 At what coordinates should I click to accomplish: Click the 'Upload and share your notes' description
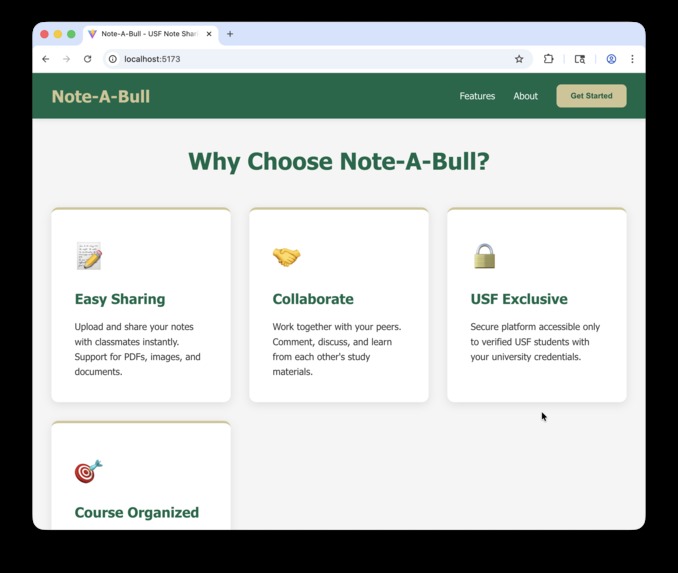(x=138, y=349)
